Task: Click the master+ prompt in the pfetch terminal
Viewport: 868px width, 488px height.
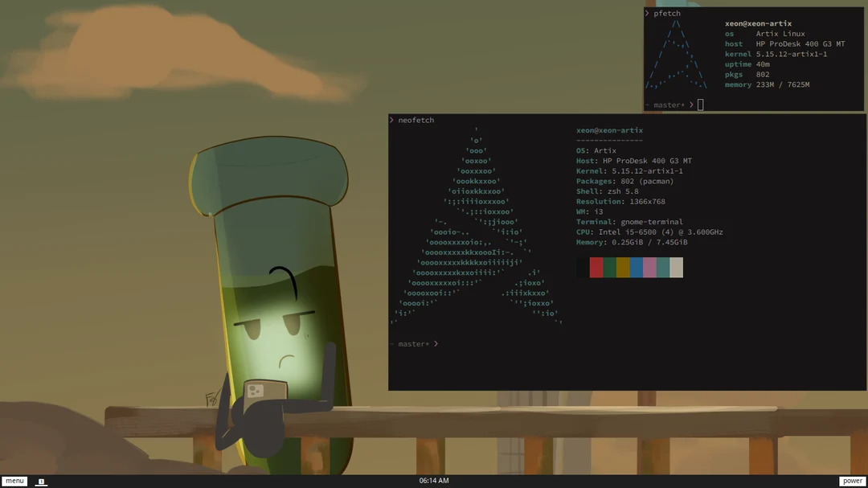Action: click(x=669, y=104)
